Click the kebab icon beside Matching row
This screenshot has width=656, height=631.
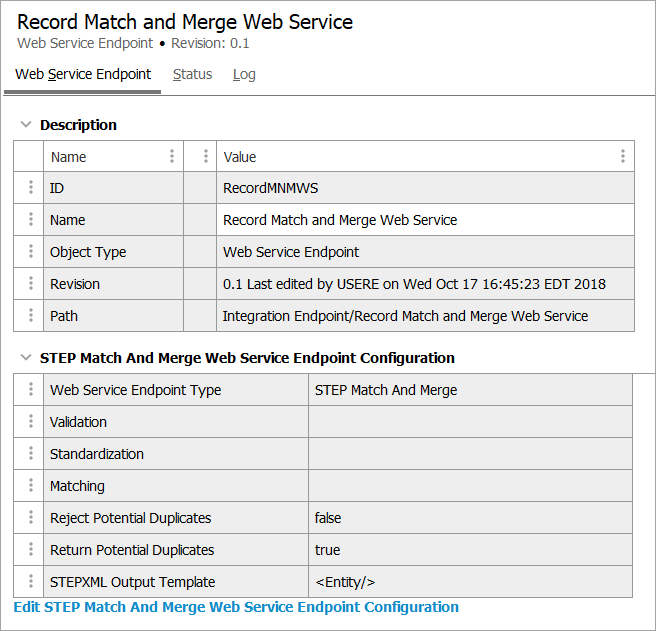30,486
